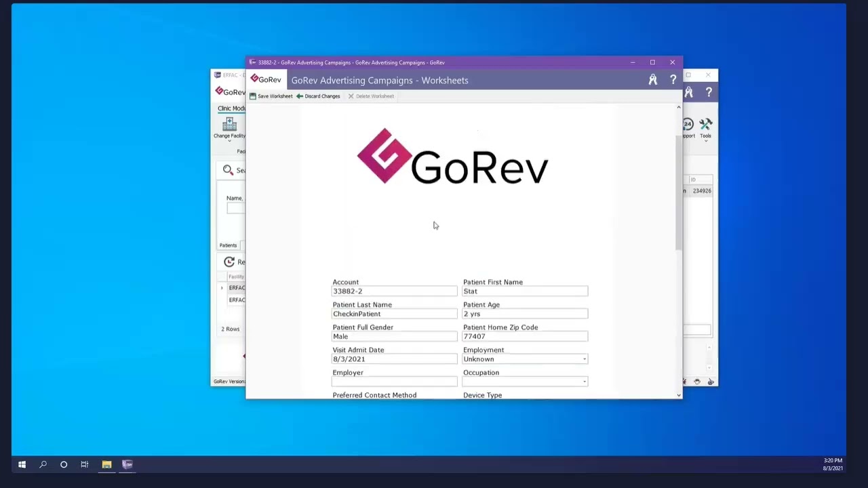Click the Patient Last Name field

coord(395,314)
